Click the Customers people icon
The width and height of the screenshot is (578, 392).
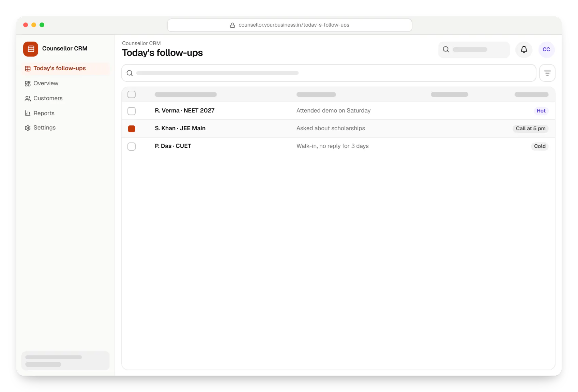pyautogui.click(x=28, y=99)
